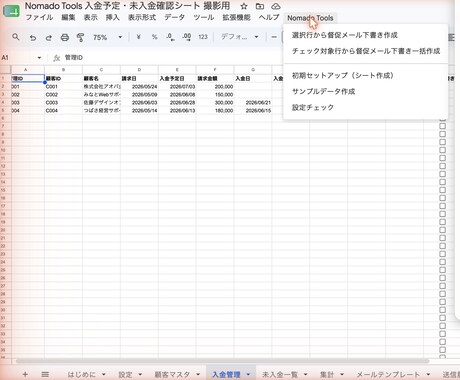Screen dimensions: 460x380
Task: Tick the checkbox in row 20
Action: [x=443, y=230]
